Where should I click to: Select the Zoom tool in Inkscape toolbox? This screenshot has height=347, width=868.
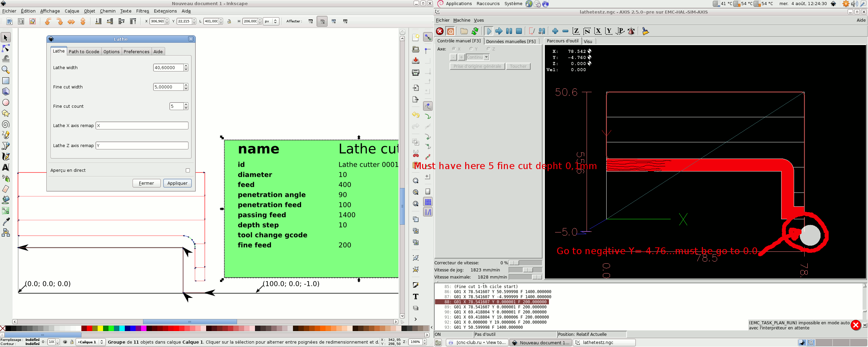click(6, 70)
